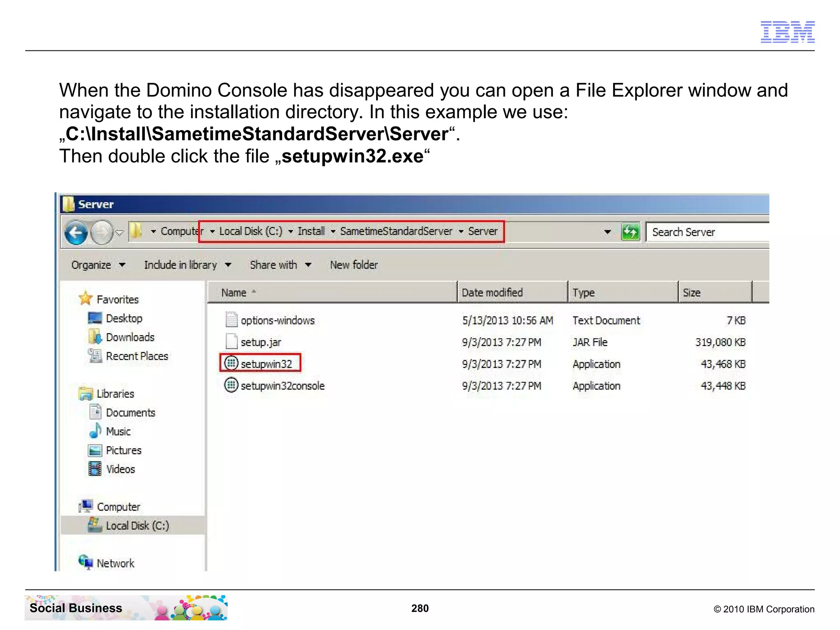
Task: Select Network in the navigation pane
Action: pos(115,564)
